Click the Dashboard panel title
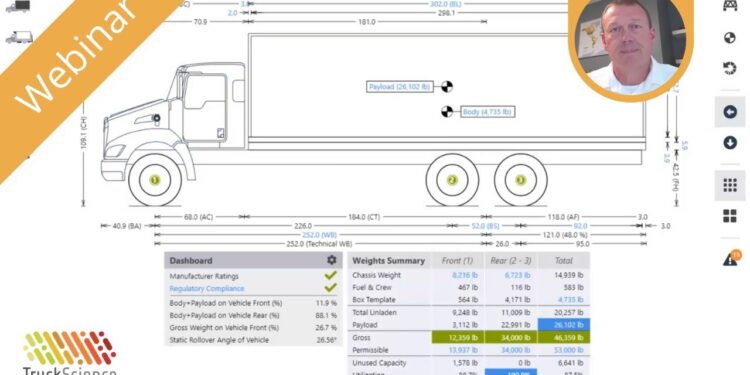 point(191,261)
